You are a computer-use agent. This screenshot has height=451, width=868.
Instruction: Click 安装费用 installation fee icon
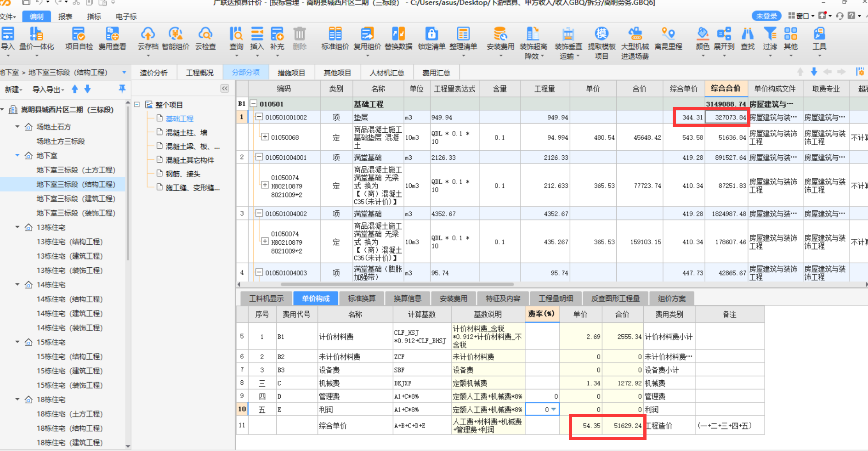tap(500, 34)
